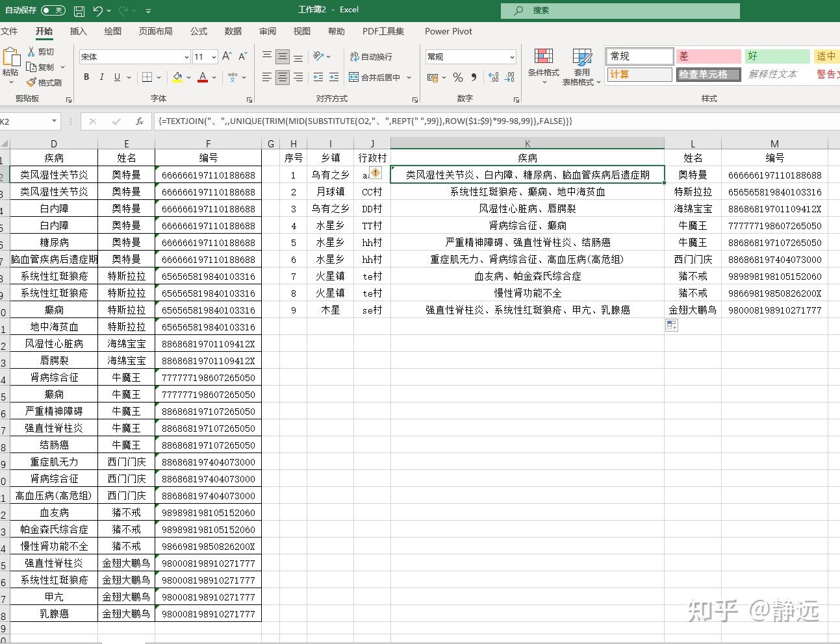
Task: Open the 合并后居中 dropdown arrow
Action: (x=409, y=77)
